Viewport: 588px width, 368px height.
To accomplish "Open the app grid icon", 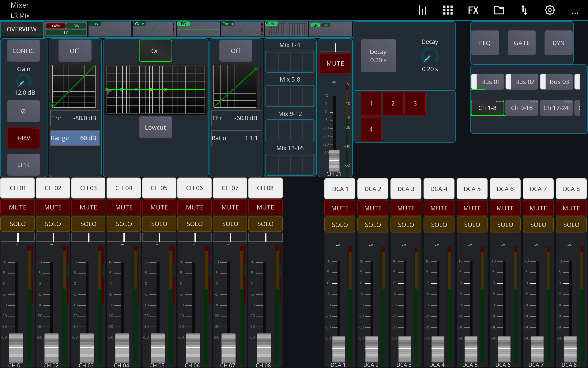I will tap(447, 10).
